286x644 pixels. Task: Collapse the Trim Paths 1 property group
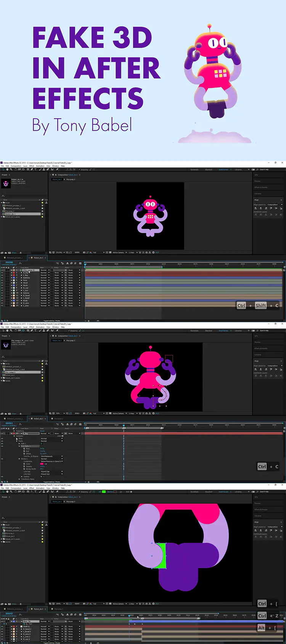[19, 446]
